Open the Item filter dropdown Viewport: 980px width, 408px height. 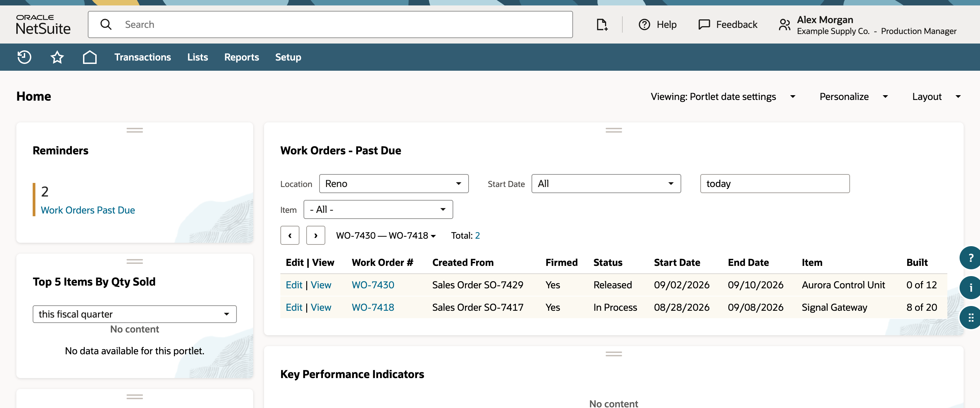pos(378,209)
